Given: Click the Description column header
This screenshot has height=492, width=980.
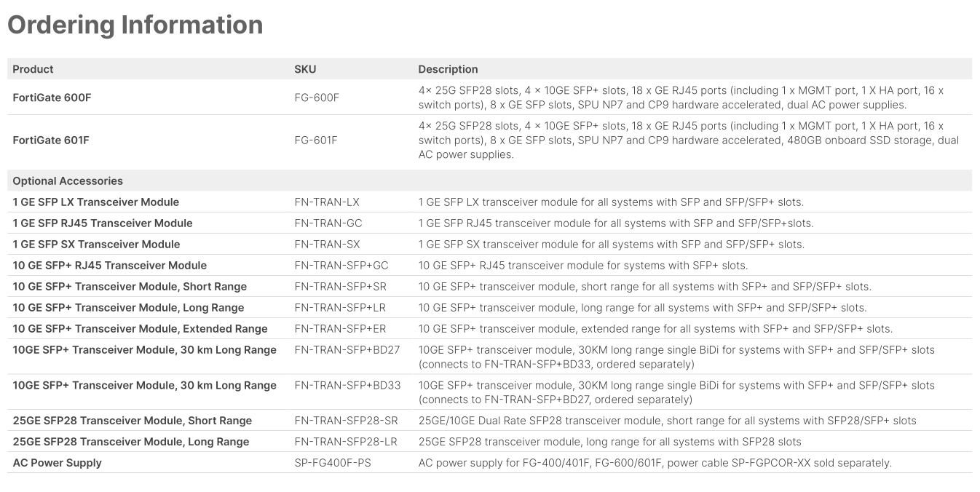Looking at the screenshot, I should [448, 69].
